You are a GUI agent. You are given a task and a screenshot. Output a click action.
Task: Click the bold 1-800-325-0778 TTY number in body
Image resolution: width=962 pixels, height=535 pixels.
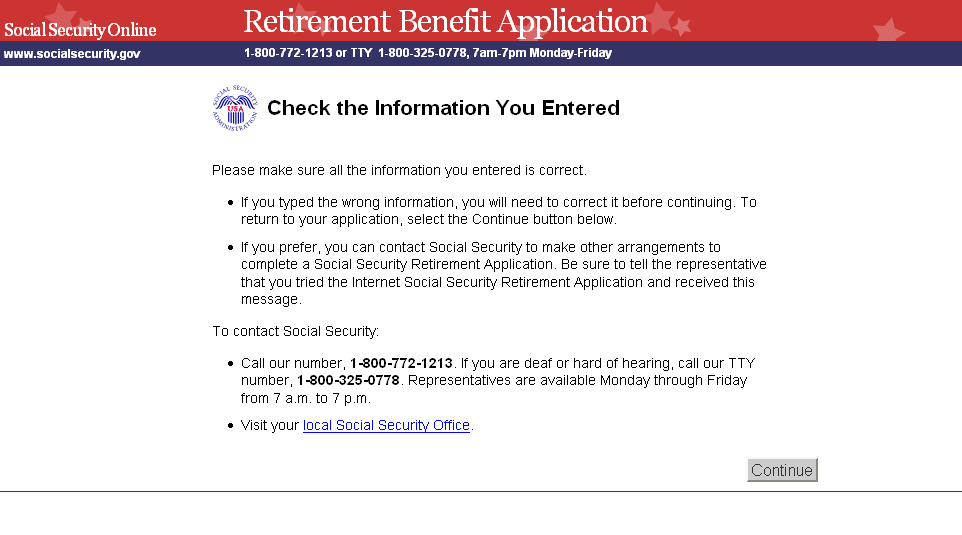coord(348,381)
